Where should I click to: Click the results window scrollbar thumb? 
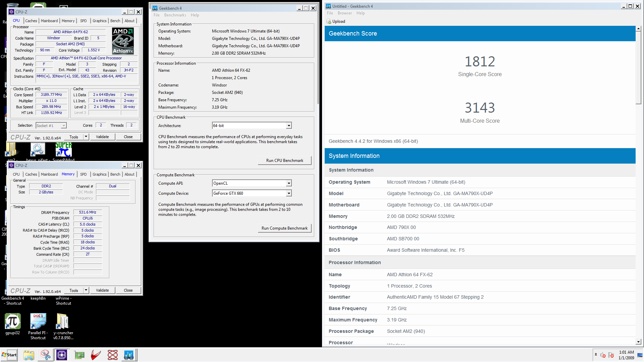(639, 68)
